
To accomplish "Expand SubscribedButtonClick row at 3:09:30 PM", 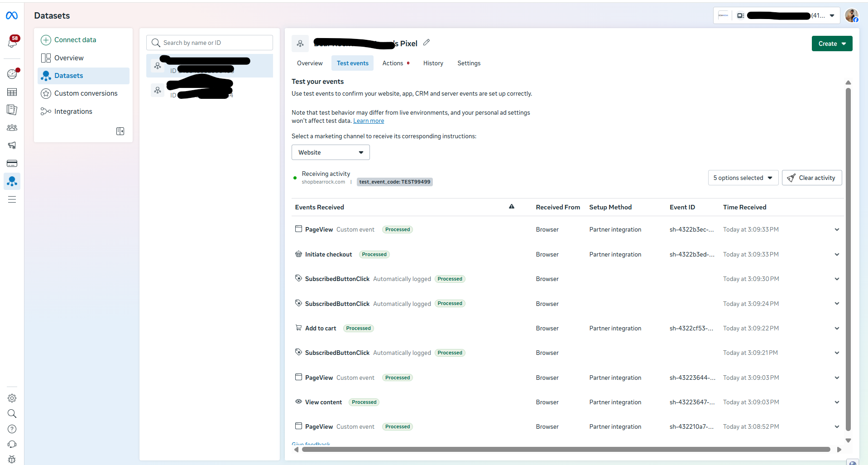I will coord(837,279).
